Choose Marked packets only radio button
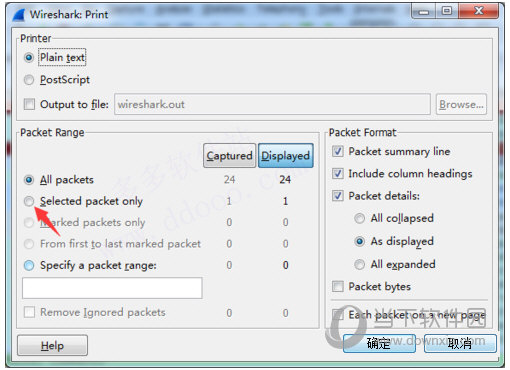Viewport: 510px width, 370px height. (29, 223)
